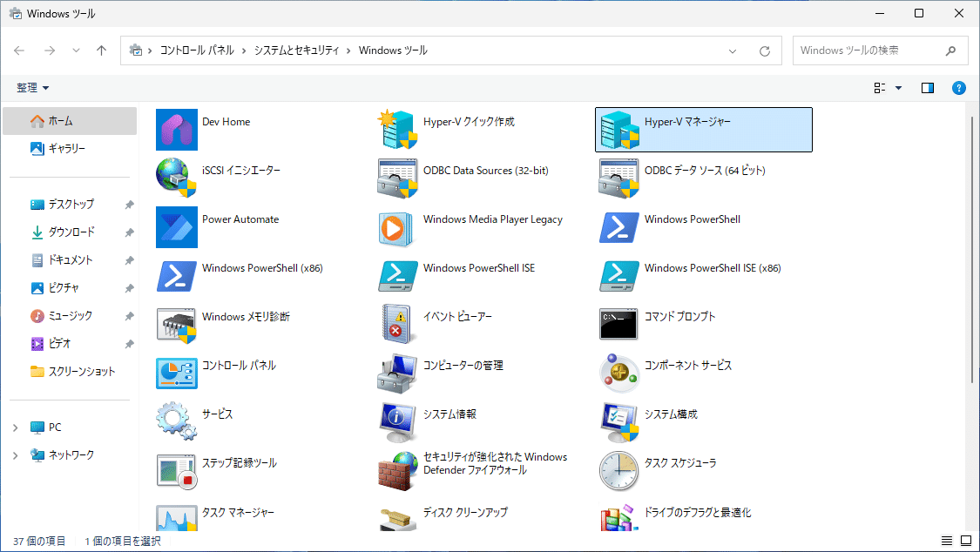Refresh the Windows ツール folder
Image resolution: width=980 pixels, height=552 pixels.
coord(764,51)
